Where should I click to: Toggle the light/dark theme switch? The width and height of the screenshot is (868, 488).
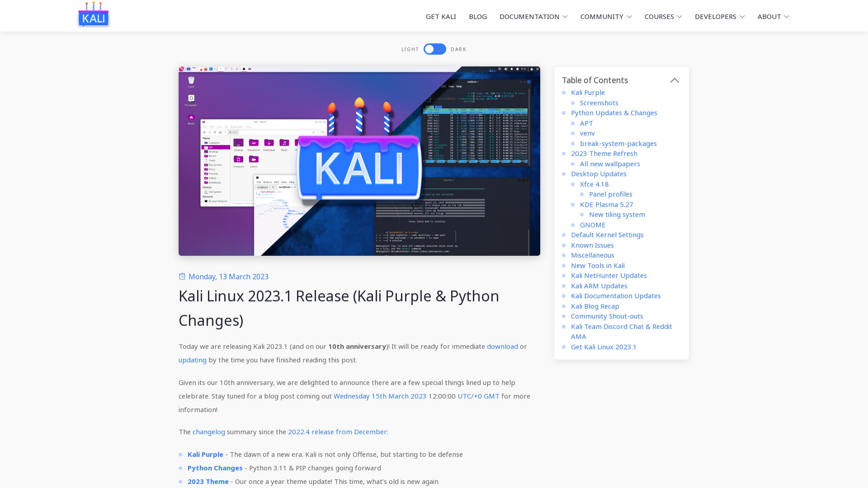coord(434,49)
